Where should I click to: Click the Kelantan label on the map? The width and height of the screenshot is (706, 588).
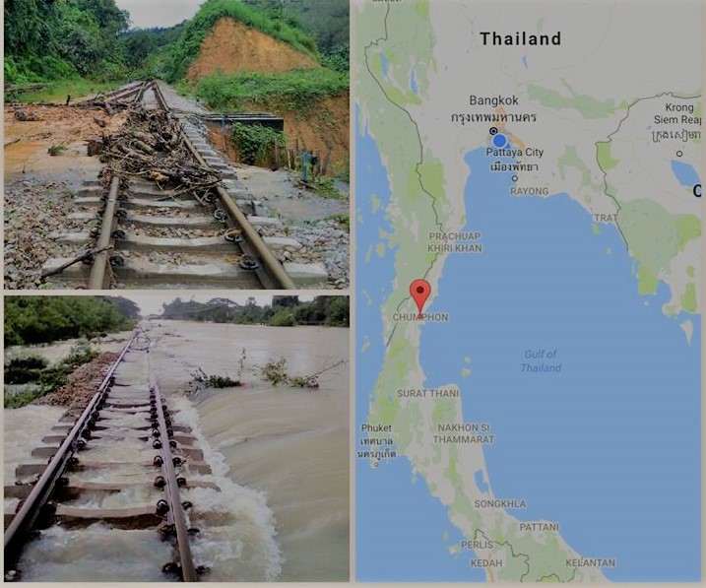click(x=590, y=562)
